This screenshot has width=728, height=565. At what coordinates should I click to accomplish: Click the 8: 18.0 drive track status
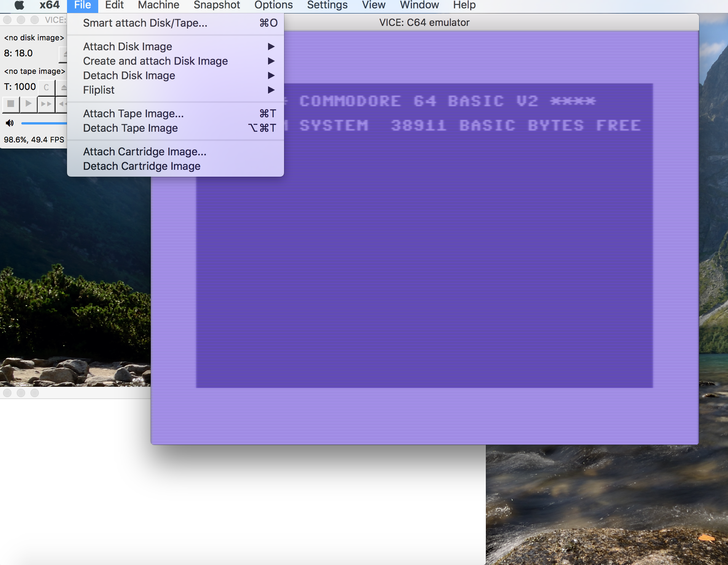[x=18, y=53]
